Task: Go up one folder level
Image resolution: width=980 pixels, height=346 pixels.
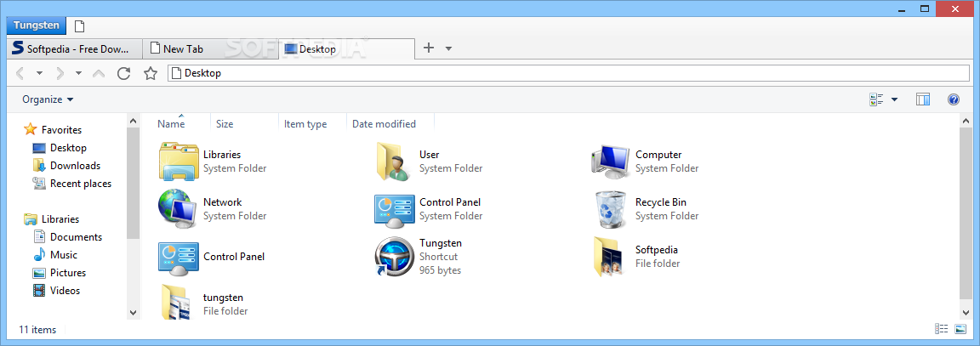Action: (x=99, y=74)
